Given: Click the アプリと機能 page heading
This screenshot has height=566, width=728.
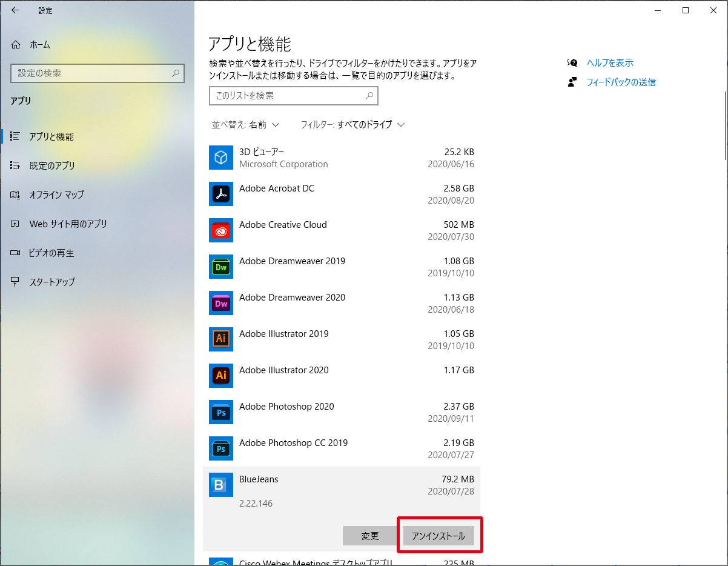Looking at the screenshot, I should click(x=250, y=44).
